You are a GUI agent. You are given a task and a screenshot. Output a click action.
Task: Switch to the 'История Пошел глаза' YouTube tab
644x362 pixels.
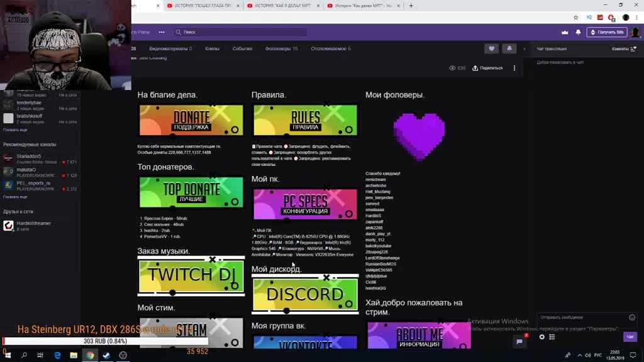[x=203, y=6]
